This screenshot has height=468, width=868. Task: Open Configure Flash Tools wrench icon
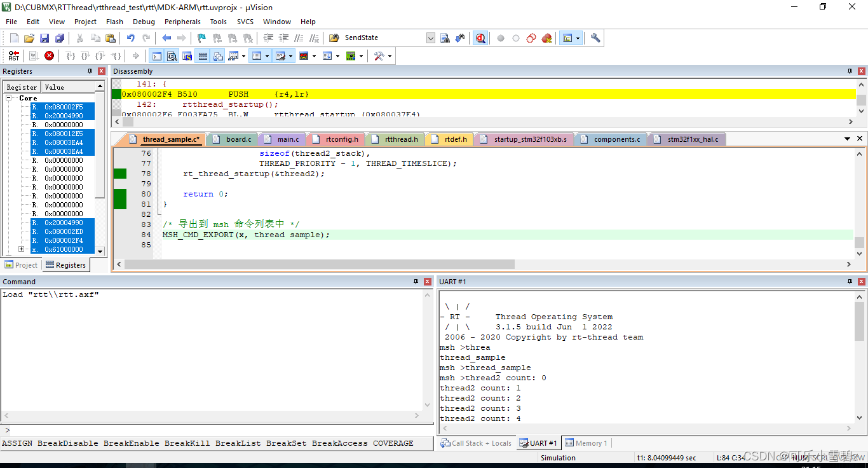pos(594,38)
